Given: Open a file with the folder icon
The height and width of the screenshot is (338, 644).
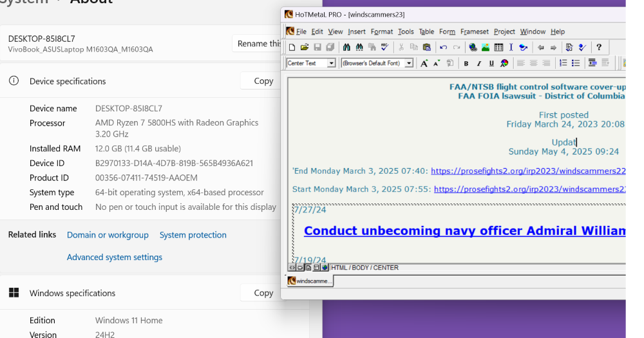Looking at the screenshot, I should click(304, 47).
